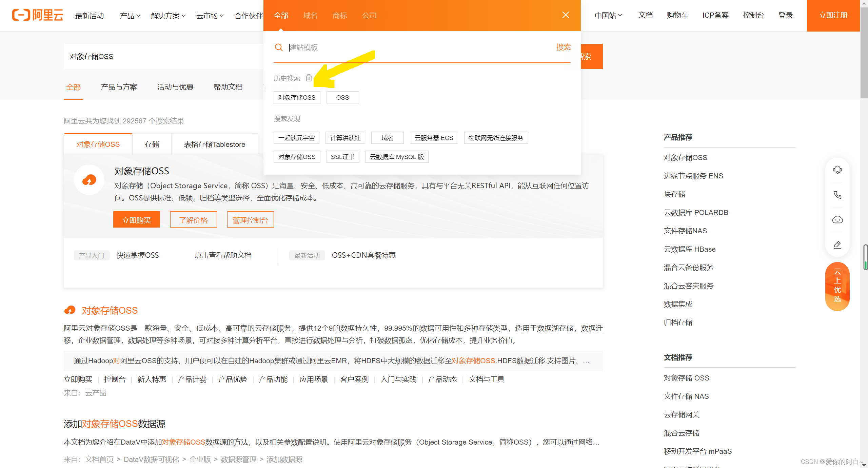Screen dimensions: 868x468
Task: Open 快速掌握OSS link
Action: 138,255
